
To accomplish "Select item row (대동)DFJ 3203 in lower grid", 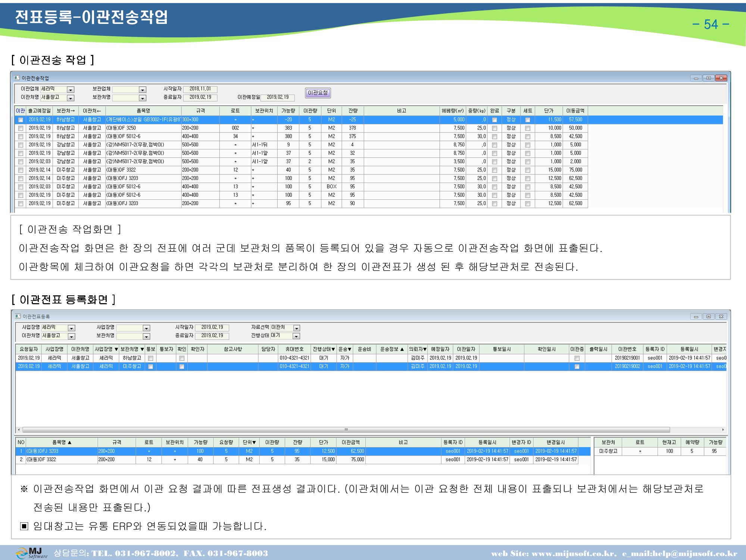I will click(x=303, y=451).
